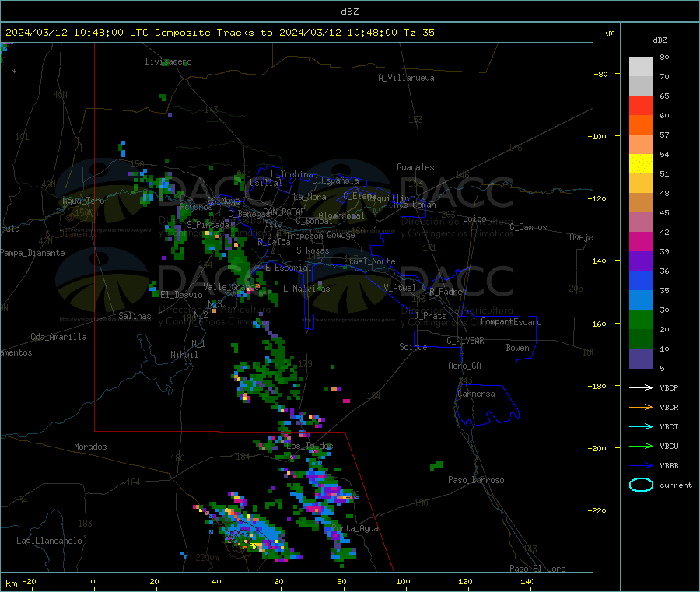Image resolution: width=700 pixels, height=592 pixels.
Task: Click the Divisadero map label
Action: click(168, 61)
